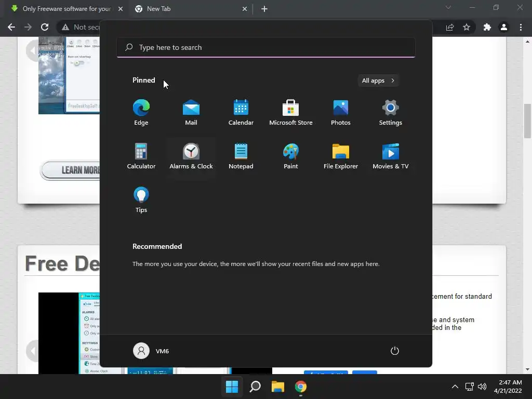The image size is (532, 399).
Task: Click the LEARN MORE button on webpage
Action: [70, 170]
